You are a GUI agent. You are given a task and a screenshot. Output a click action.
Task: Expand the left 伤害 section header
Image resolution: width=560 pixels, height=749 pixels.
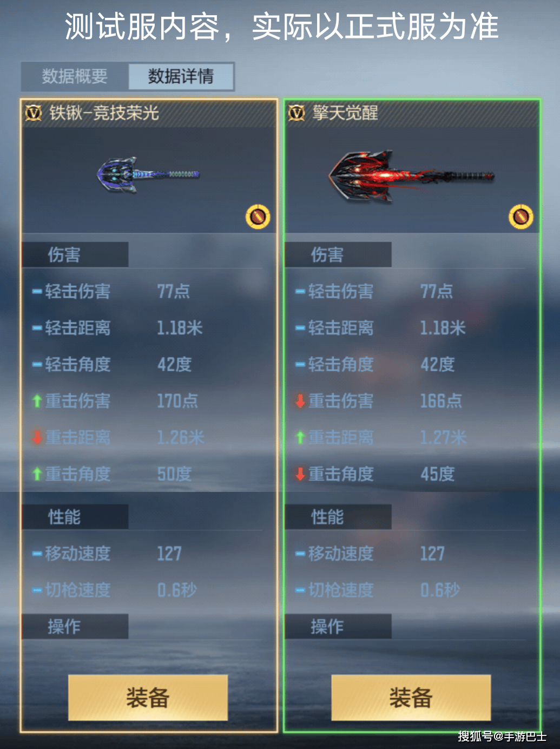point(75,254)
